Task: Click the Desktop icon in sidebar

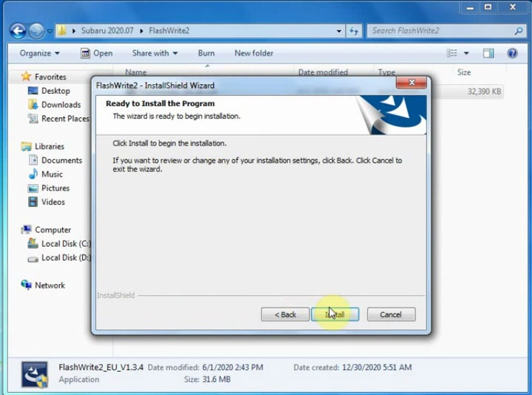Action: coord(33,90)
